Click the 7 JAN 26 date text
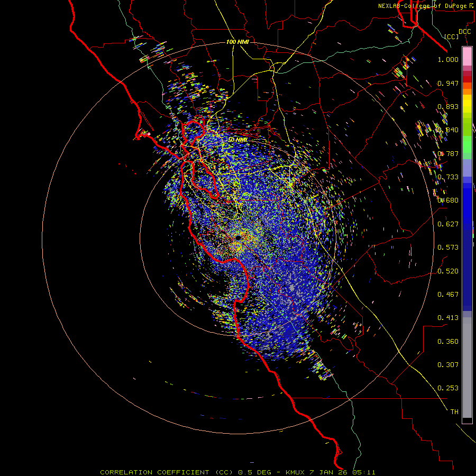 click(329, 472)
